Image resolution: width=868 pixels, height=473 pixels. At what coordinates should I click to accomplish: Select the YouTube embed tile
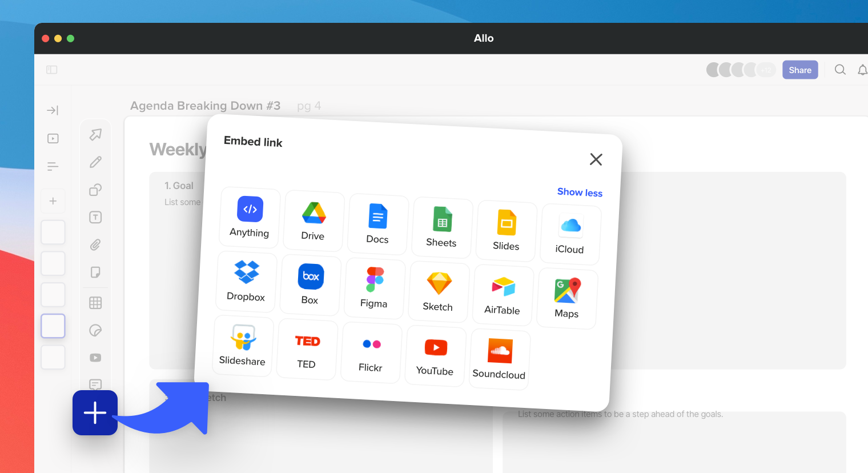pyautogui.click(x=436, y=356)
